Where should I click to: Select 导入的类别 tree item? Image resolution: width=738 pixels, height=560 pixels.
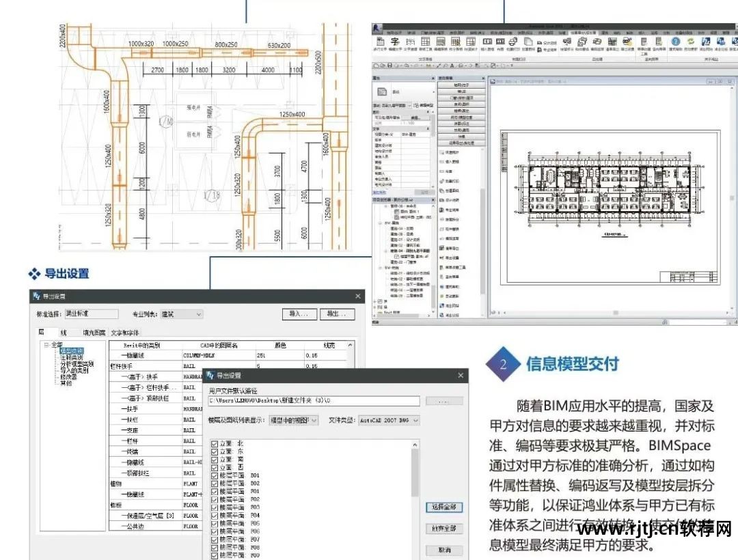[74, 371]
